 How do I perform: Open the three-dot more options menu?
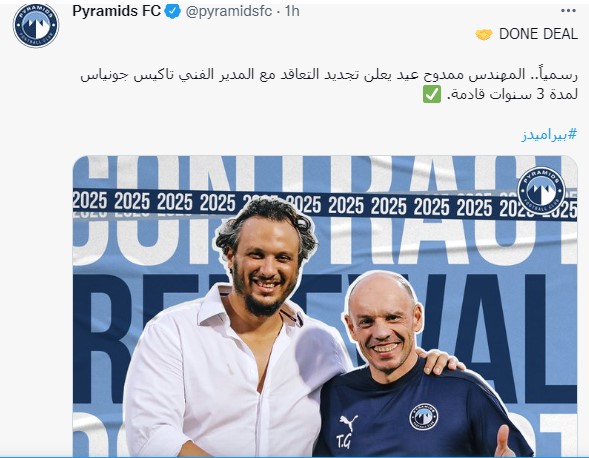pyautogui.click(x=568, y=11)
